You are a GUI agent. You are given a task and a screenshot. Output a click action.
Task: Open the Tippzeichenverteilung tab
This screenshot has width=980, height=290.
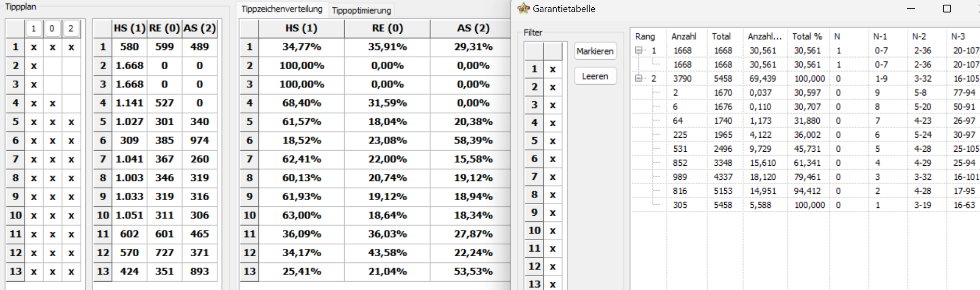282,9
